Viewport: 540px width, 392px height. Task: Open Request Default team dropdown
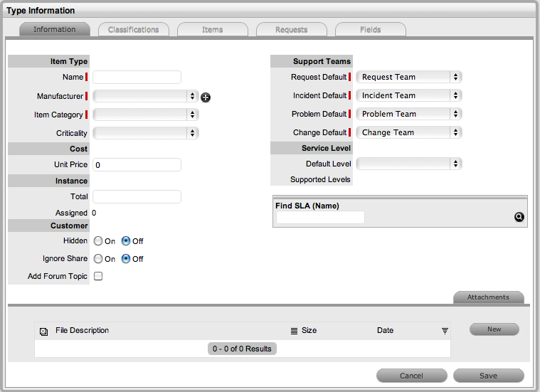click(x=409, y=77)
